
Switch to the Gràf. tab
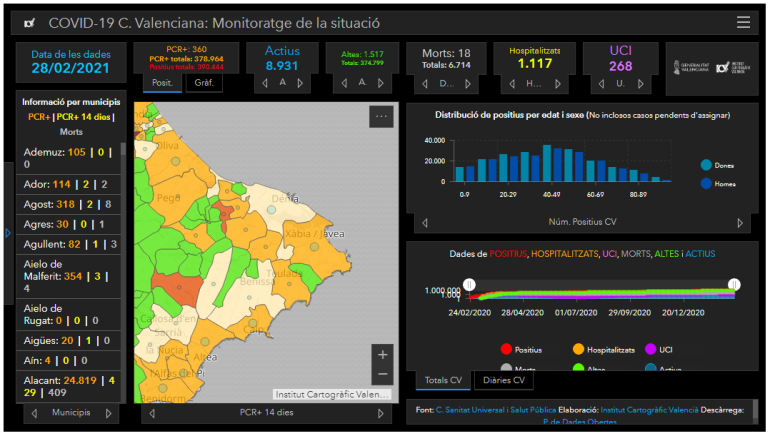click(x=203, y=83)
